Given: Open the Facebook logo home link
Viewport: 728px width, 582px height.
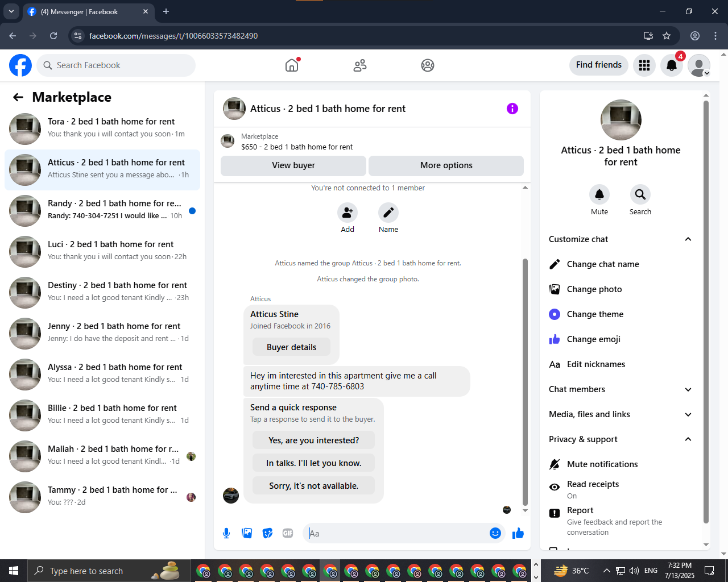Looking at the screenshot, I should (x=20, y=65).
